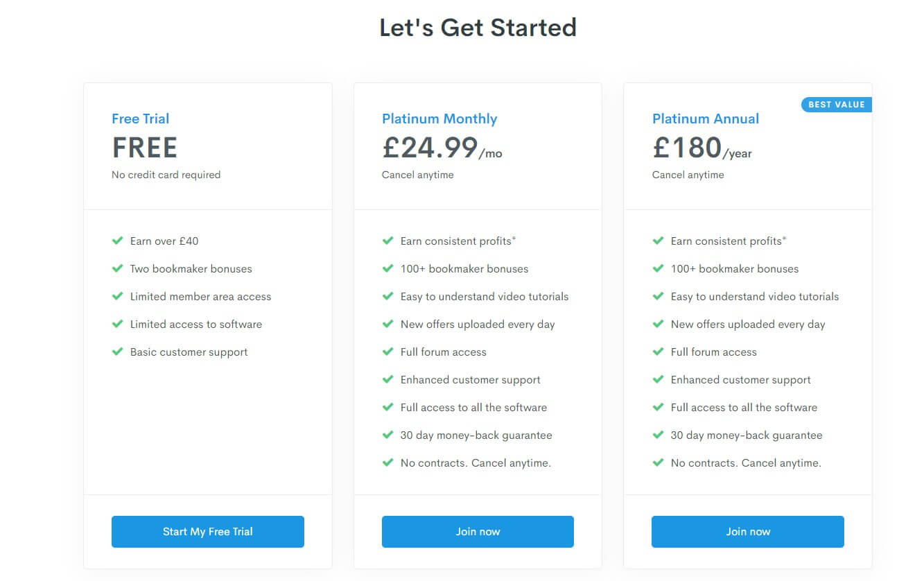924x581 pixels.
Task: Click the Let's Get Started heading
Action: pyautogui.click(x=478, y=28)
